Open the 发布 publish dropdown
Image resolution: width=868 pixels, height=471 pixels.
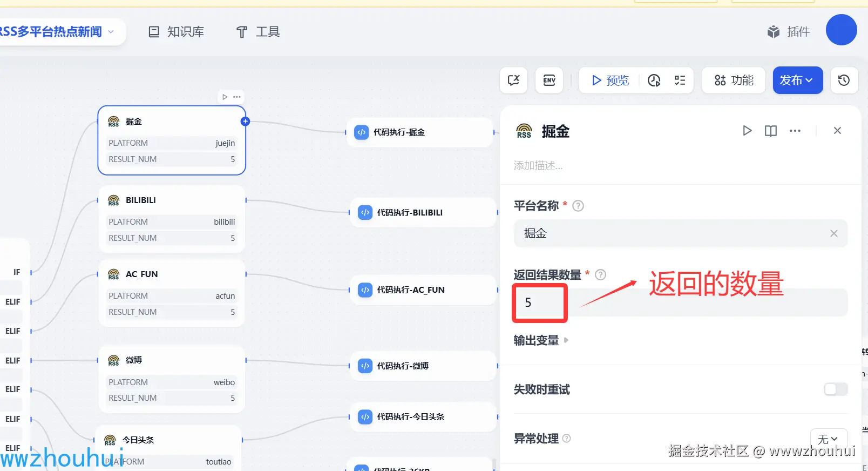click(x=797, y=80)
